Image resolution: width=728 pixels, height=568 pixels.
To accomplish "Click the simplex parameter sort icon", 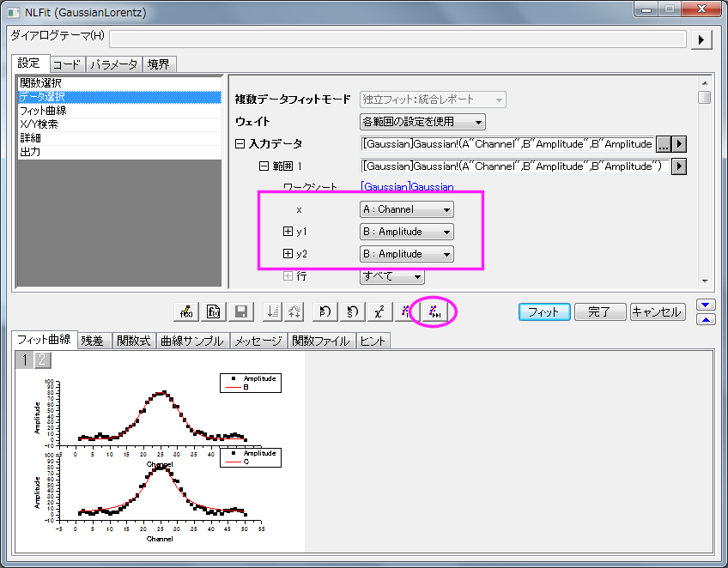I will [272, 311].
